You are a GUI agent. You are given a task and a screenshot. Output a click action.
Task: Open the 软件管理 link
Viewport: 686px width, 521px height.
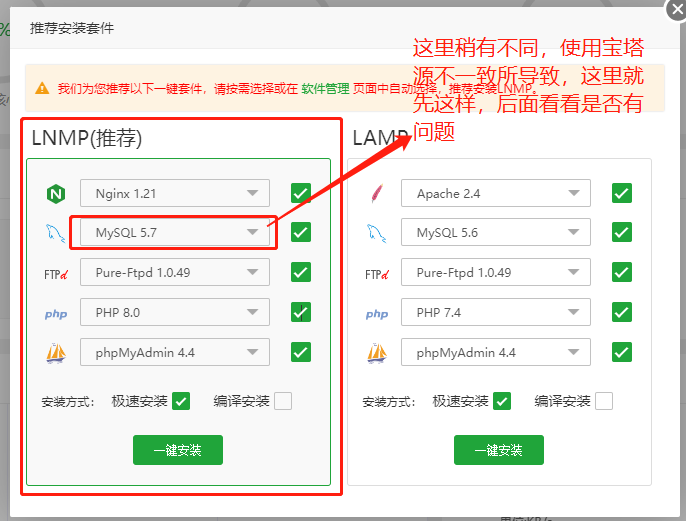coord(326,89)
